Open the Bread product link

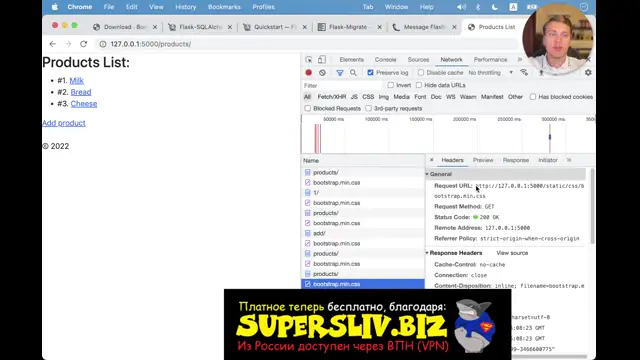pos(81,92)
